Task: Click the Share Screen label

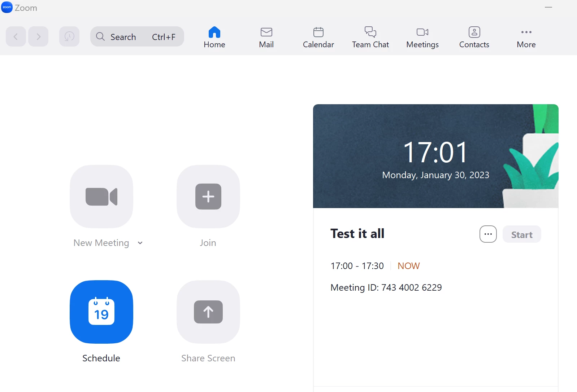Action: point(208,358)
